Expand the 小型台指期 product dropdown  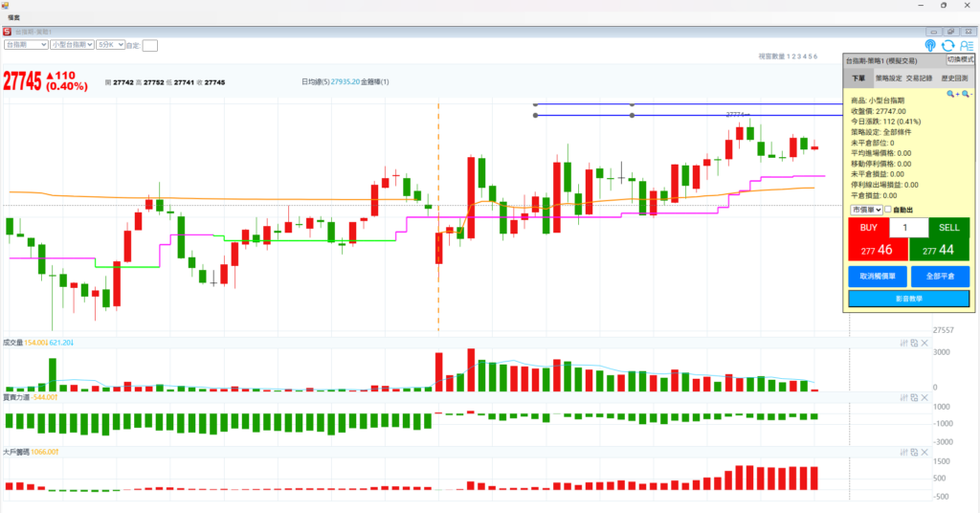(72, 45)
